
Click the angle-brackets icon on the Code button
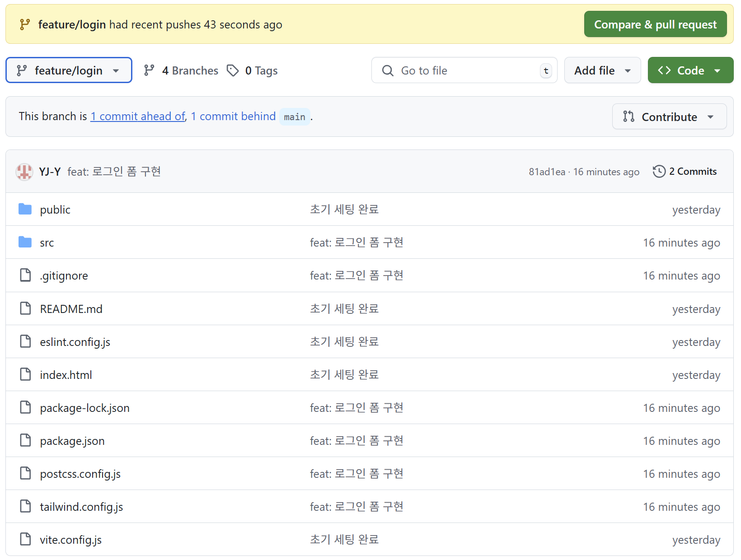click(x=664, y=70)
